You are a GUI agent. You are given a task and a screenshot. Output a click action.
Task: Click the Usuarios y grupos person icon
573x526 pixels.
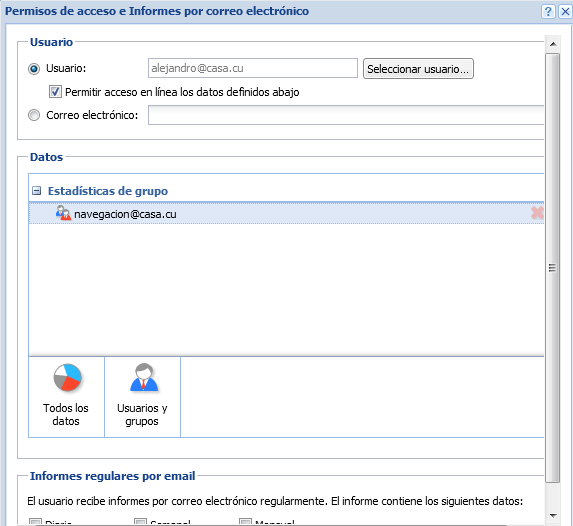(144, 378)
